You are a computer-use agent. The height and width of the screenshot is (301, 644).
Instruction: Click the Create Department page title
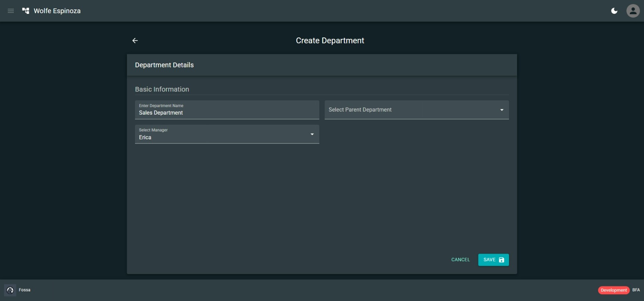click(x=330, y=40)
